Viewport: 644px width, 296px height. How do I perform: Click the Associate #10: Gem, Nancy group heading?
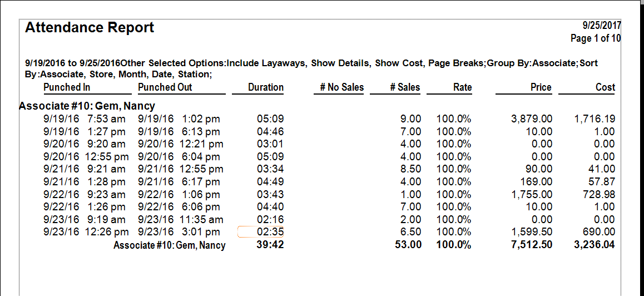(87, 106)
